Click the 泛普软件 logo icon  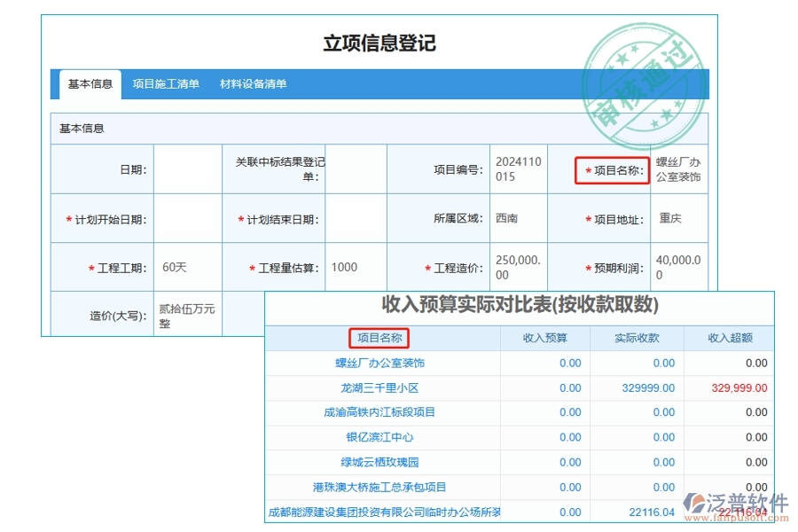(697, 497)
